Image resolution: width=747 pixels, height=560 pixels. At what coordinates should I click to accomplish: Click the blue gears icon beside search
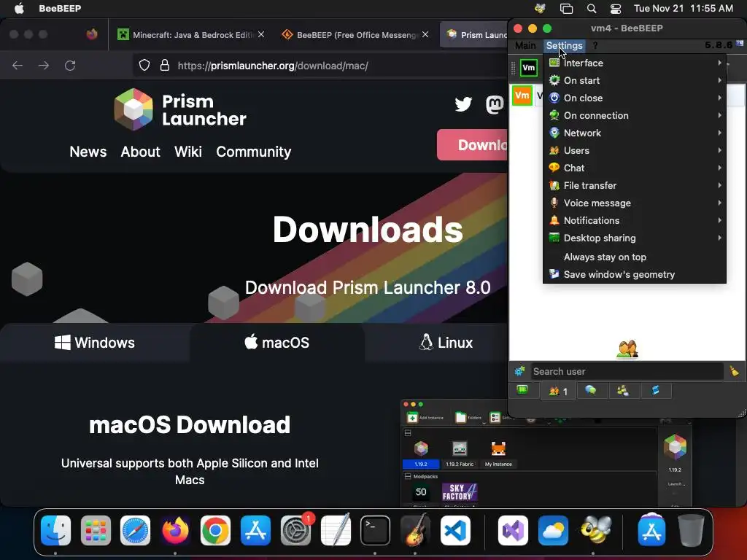(519, 371)
